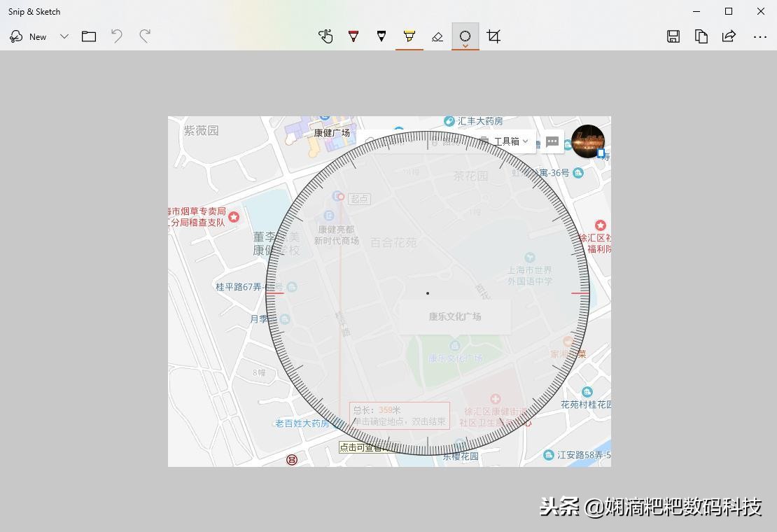Undo the last action
The width and height of the screenshot is (777, 532).
click(x=116, y=36)
